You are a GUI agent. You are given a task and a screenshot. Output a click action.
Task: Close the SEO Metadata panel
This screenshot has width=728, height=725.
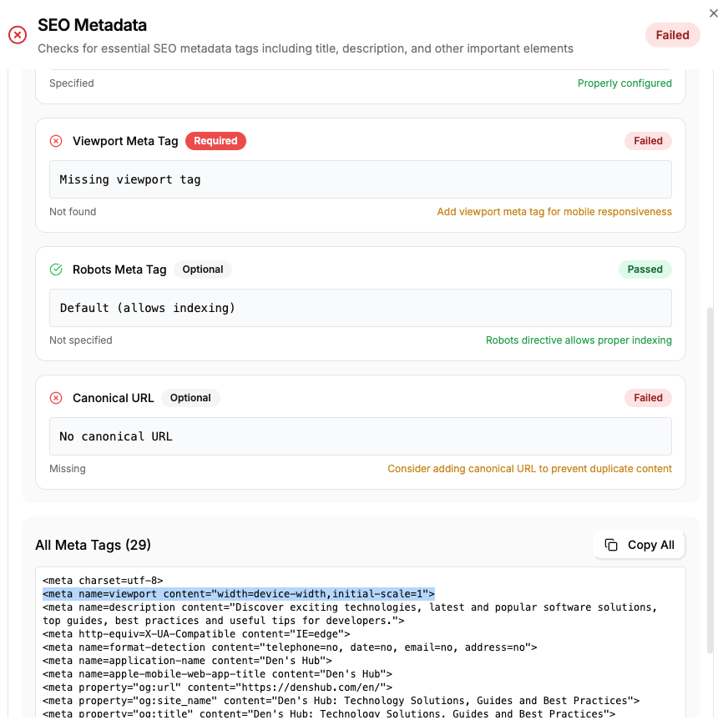point(714,13)
